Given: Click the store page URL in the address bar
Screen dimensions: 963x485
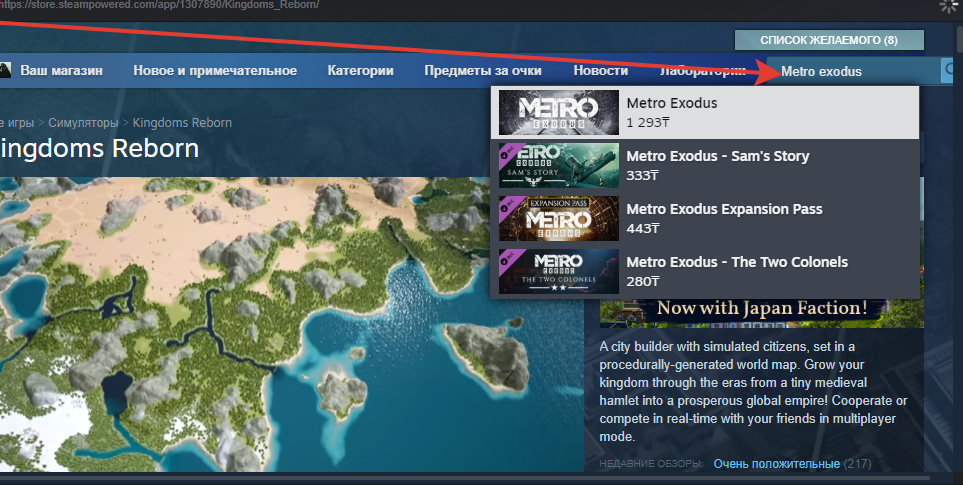Looking at the screenshot, I should pyautogui.click(x=160, y=5).
